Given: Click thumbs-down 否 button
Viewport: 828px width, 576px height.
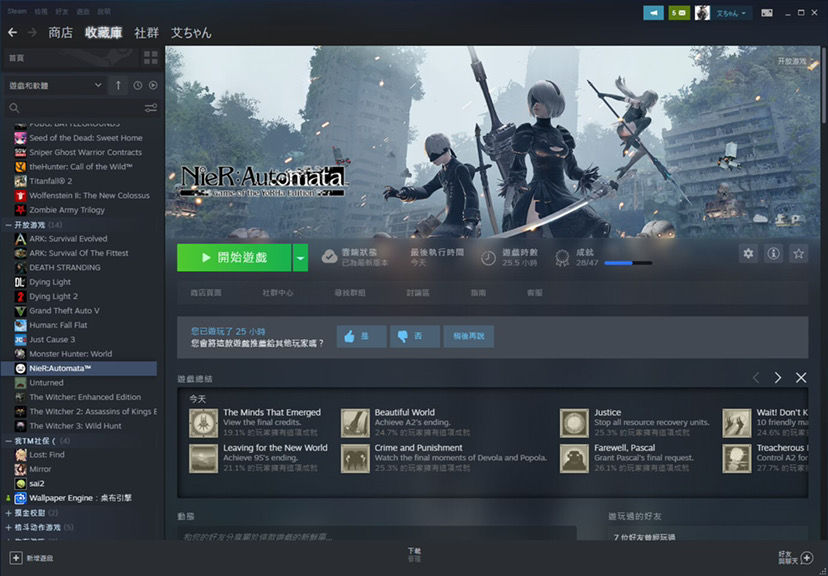Looking at the screenshot, I should [415, 336].
